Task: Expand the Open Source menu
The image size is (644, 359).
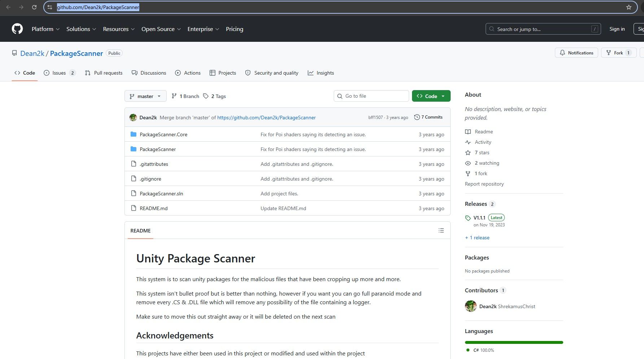Action: pos(161,29)
